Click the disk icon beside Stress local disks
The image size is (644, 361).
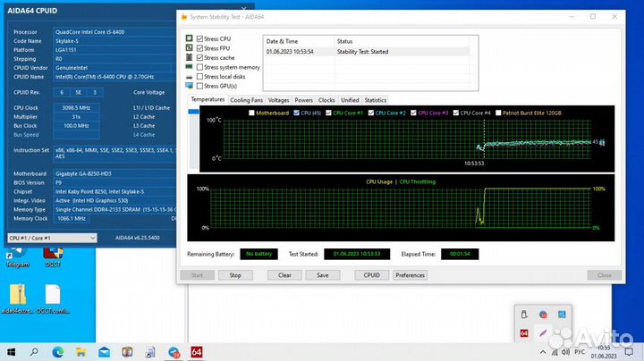pos(189,77)
